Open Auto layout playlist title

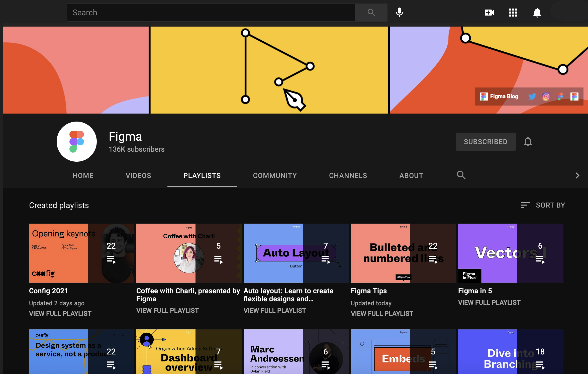tap(288, 295)
